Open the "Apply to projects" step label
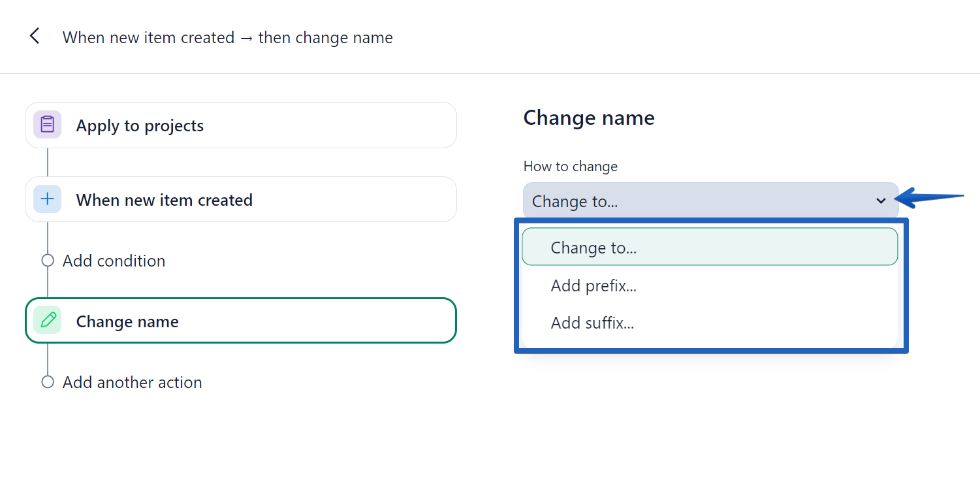This screenshot has height=486, width=980. click(140, 125)
